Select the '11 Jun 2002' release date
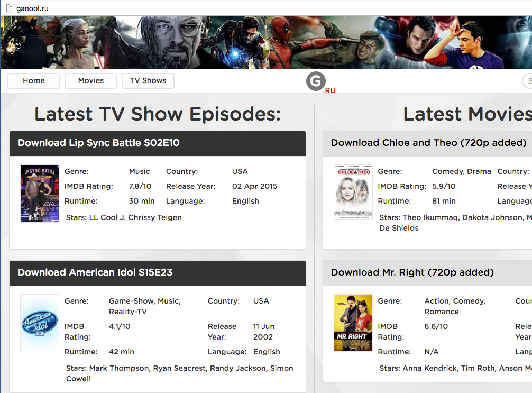Screen dimensions: 532x393 coord(264,332)
